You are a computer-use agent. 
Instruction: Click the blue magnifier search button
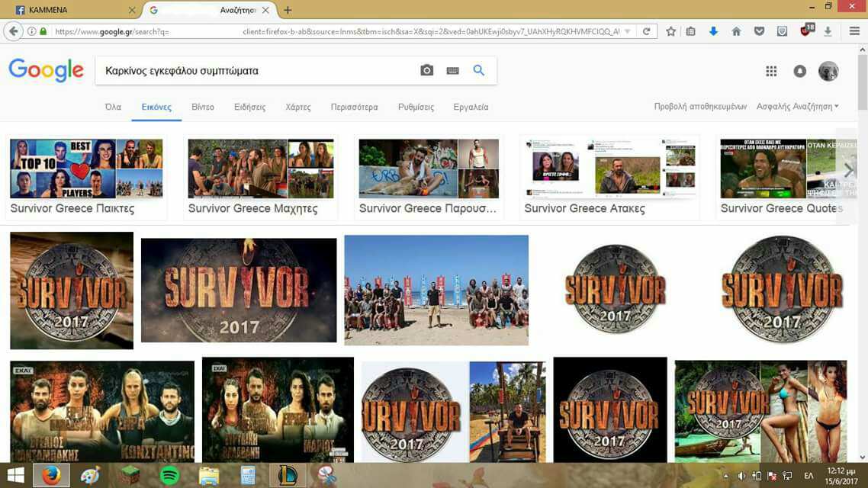pos(478,70)
